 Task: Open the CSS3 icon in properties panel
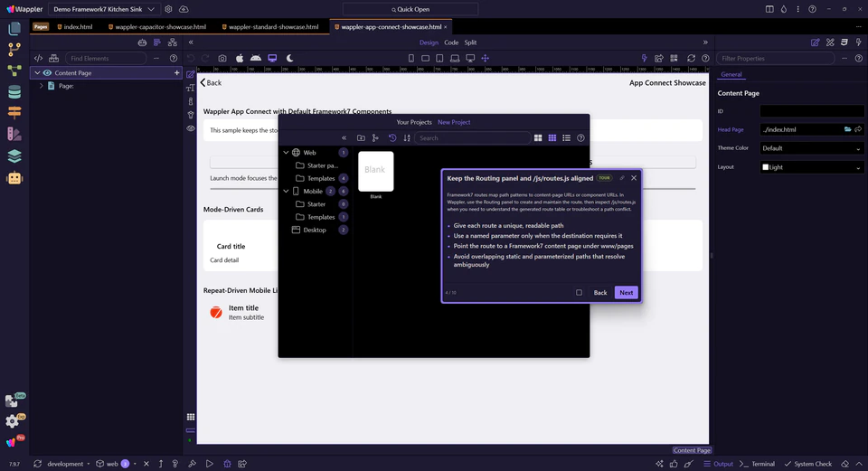[844, 42]
